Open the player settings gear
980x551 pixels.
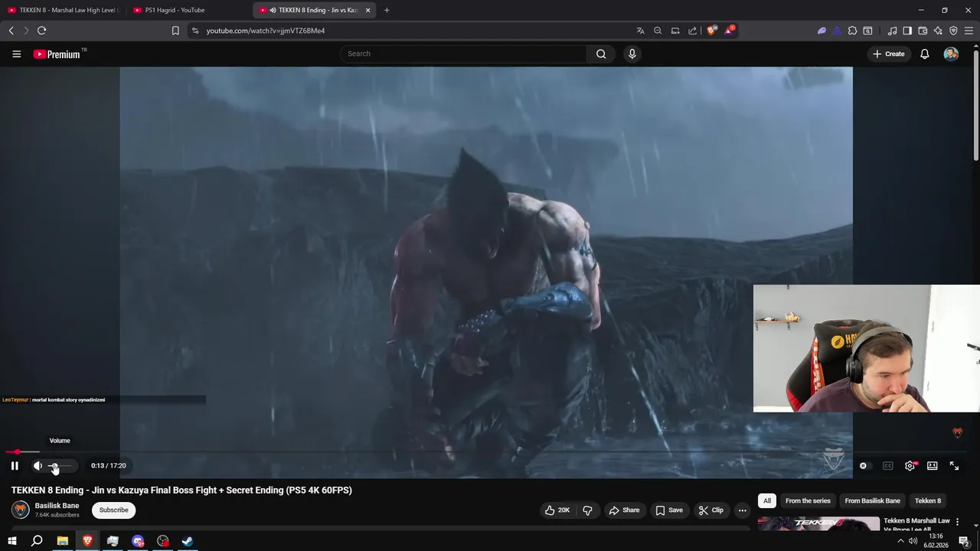tap(910, 465)
